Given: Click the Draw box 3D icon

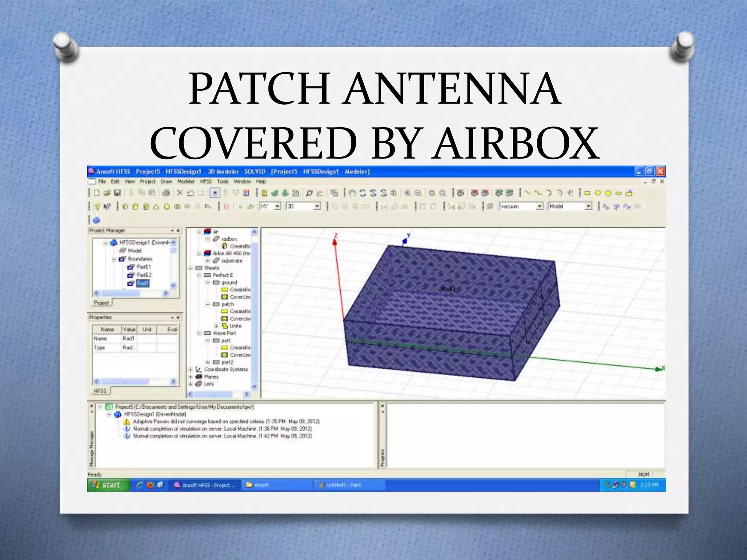Looking at the screenshot, I should (125, 207).
